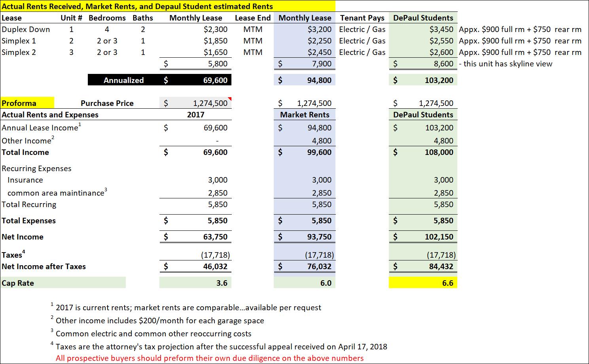589x364 pixels.
Task: Click the 'Net Income' row label
Action: (x=23, y=237)
